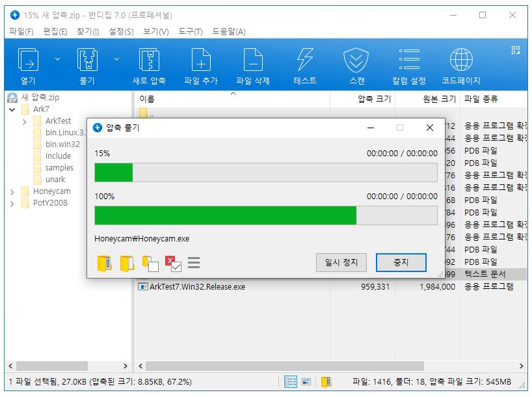
Task: Click the Honeycam\Honeycam.exe filename label
Action: pos(142,239)
